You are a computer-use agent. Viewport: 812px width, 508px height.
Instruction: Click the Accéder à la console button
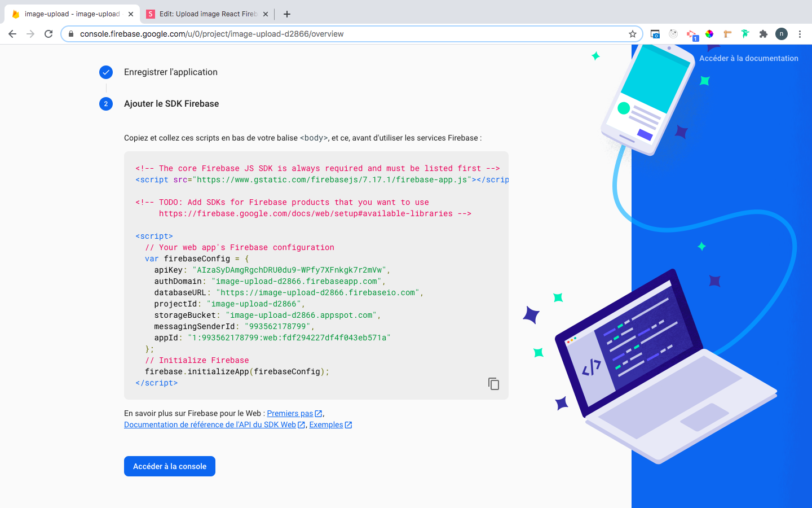click(x=170, y=466)
